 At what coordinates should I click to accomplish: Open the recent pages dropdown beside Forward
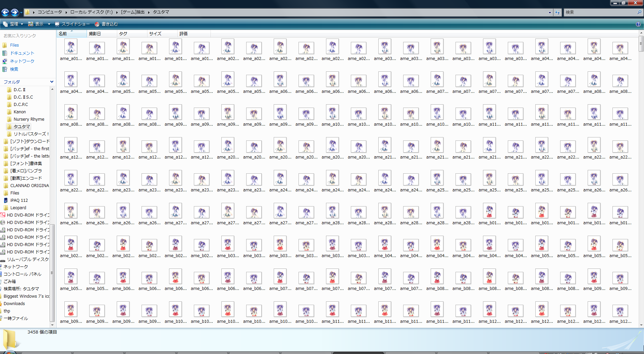21,13
